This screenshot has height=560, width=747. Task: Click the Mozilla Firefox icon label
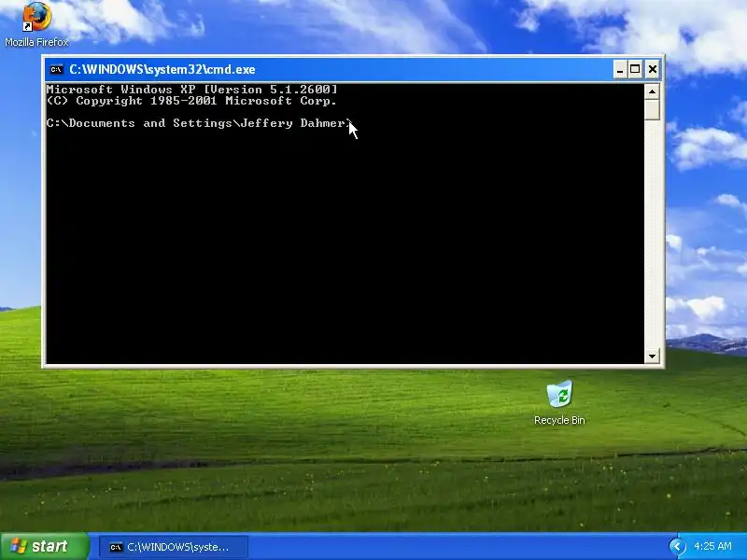coord(36,42)
